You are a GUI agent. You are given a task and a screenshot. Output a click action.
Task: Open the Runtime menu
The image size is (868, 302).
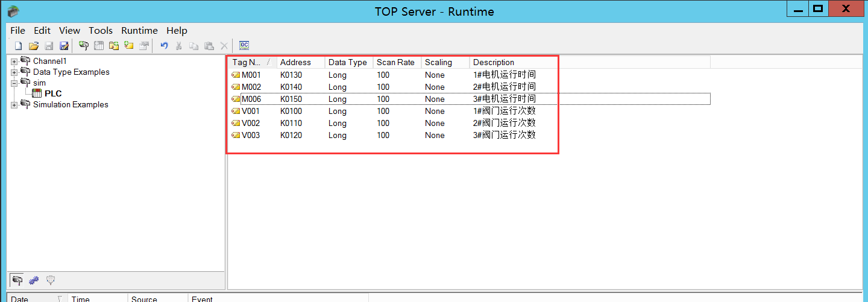tap(139, 31)
